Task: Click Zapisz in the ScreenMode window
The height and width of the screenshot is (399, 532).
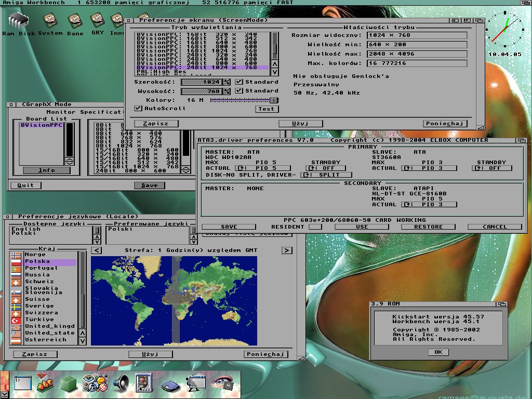Action: click(156, 124)
